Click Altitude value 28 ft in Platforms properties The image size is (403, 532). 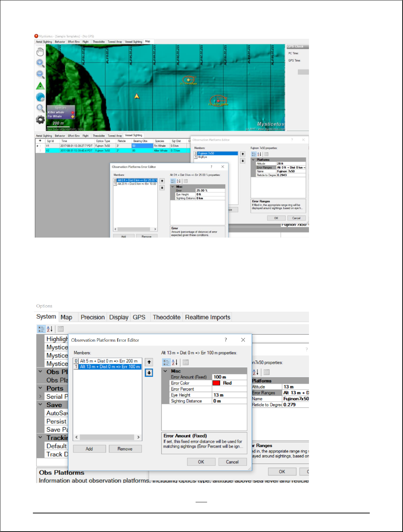(291, 163)
